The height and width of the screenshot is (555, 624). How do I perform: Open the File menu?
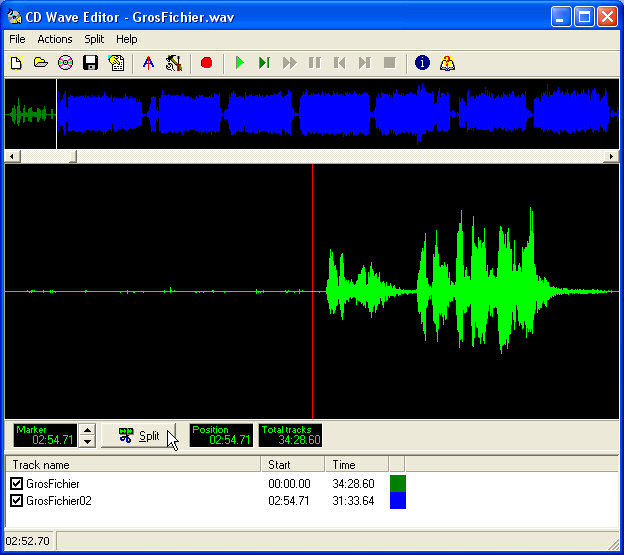(x=17, y=39)
